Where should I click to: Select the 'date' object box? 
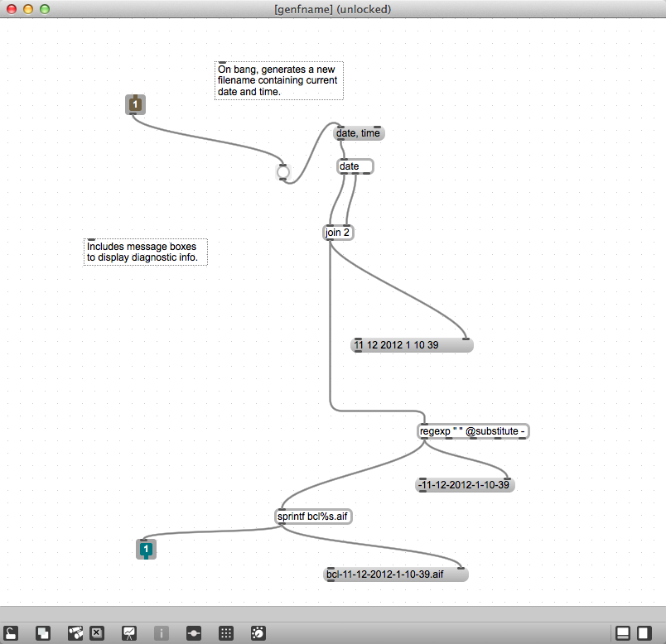coord(355,166)
